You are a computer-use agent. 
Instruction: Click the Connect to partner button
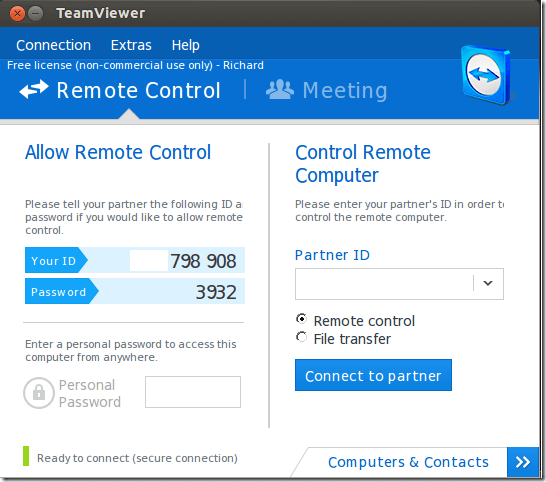[x=373, y=375]
